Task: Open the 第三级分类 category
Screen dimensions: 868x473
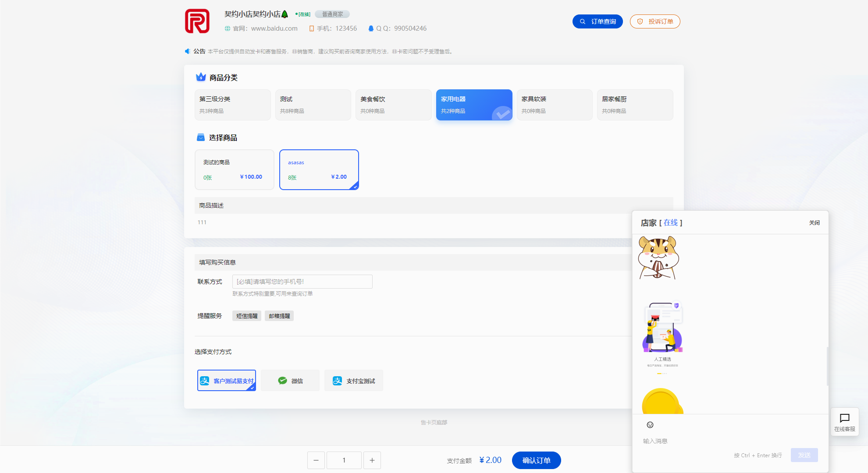Action: [232, 105]
